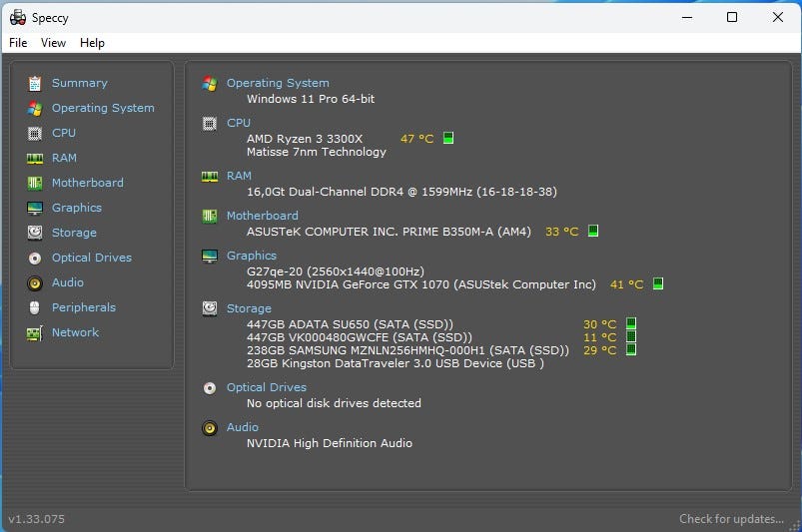
Task: Click the green GPU temperature indicator icon
Action: pos(658,283)
